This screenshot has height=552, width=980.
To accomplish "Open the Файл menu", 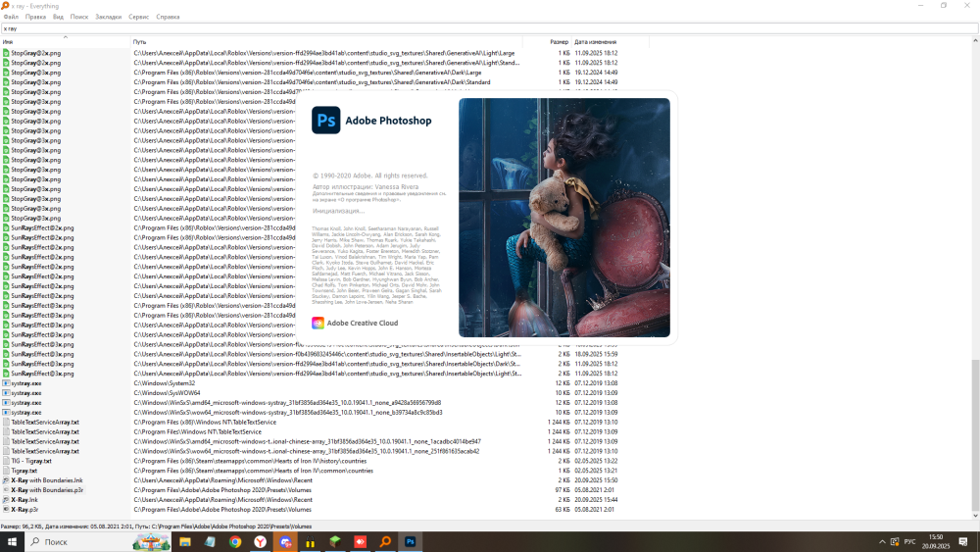I will 11,17.
